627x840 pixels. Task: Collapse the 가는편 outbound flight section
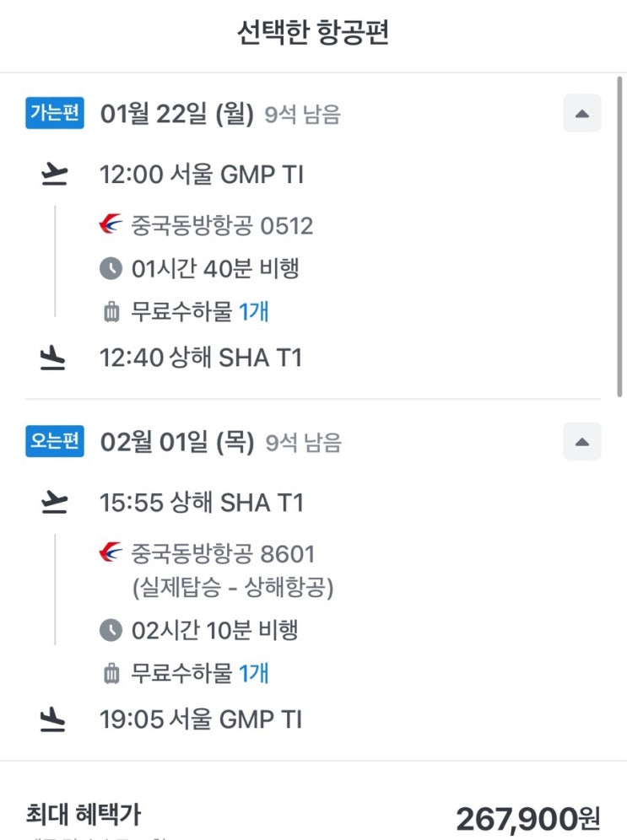point(582,114)
